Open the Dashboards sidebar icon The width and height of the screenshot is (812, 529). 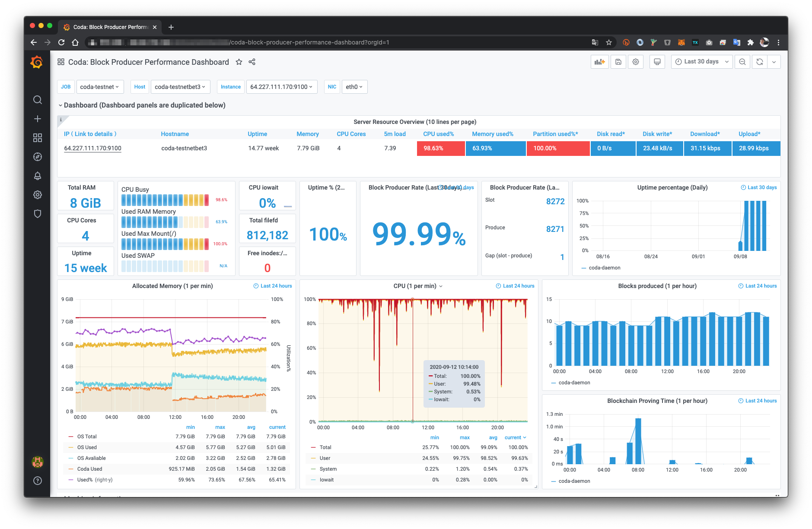38,138
